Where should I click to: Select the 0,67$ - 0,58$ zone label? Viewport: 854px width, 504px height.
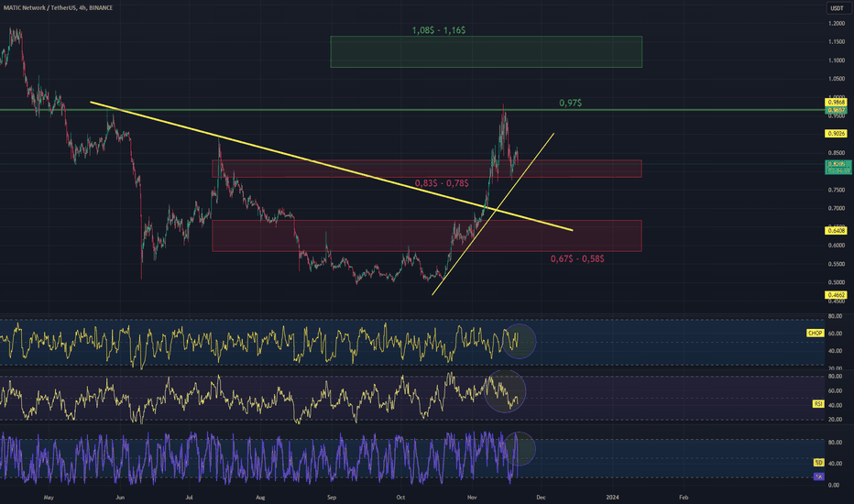coord(576,258)
